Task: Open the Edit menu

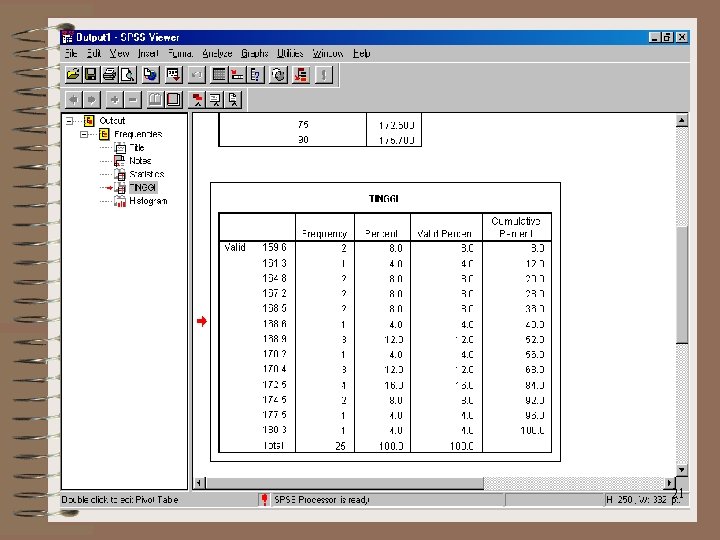Action: (x=94, y=54)
